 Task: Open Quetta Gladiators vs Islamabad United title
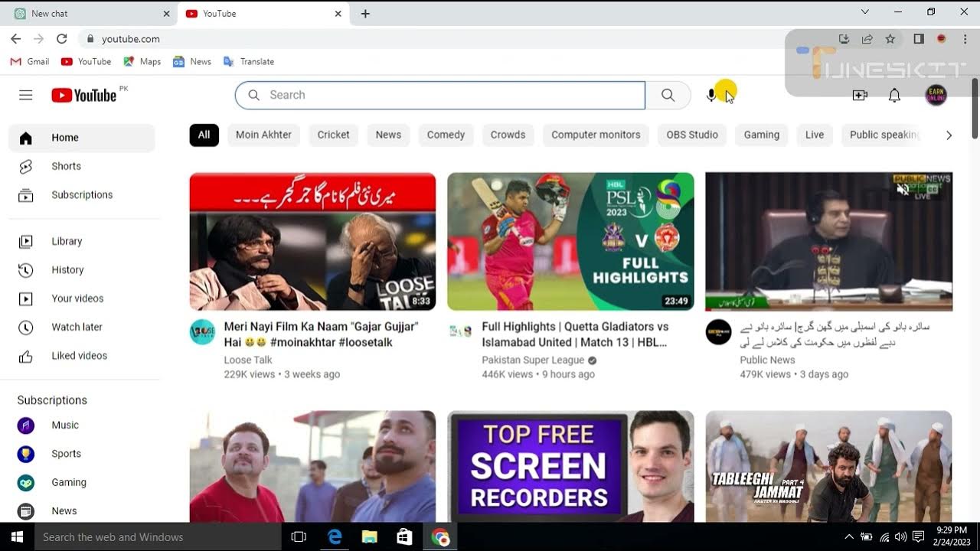point(576,334)
